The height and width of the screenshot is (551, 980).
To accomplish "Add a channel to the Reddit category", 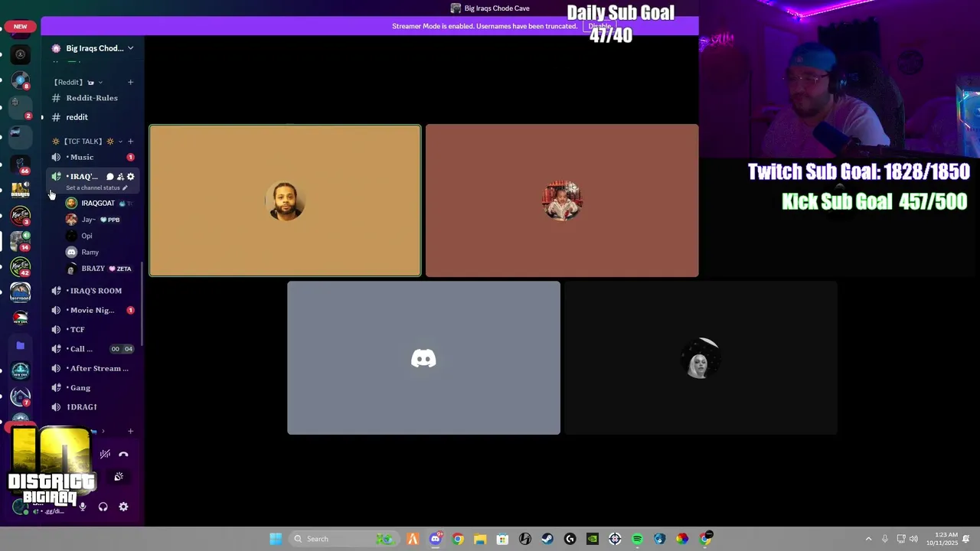I will [x=130, y=82].
